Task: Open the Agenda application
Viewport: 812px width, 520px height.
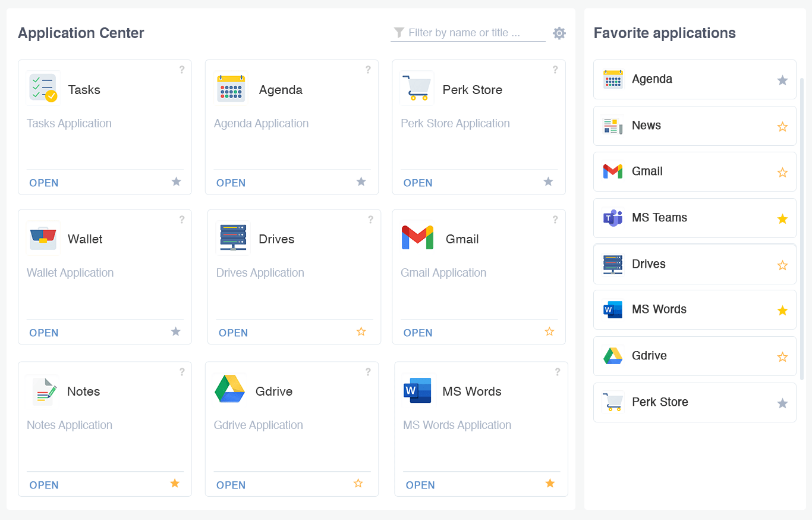Action: click(x=231, y=183)
